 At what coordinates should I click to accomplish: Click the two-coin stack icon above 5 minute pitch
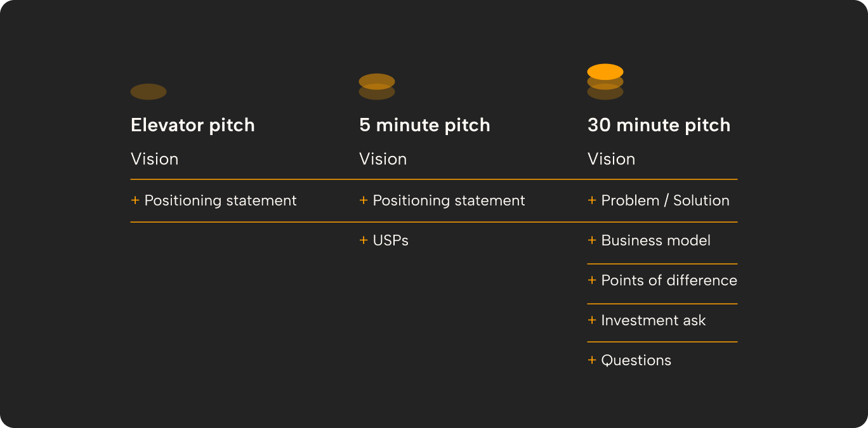pos(377,87)
